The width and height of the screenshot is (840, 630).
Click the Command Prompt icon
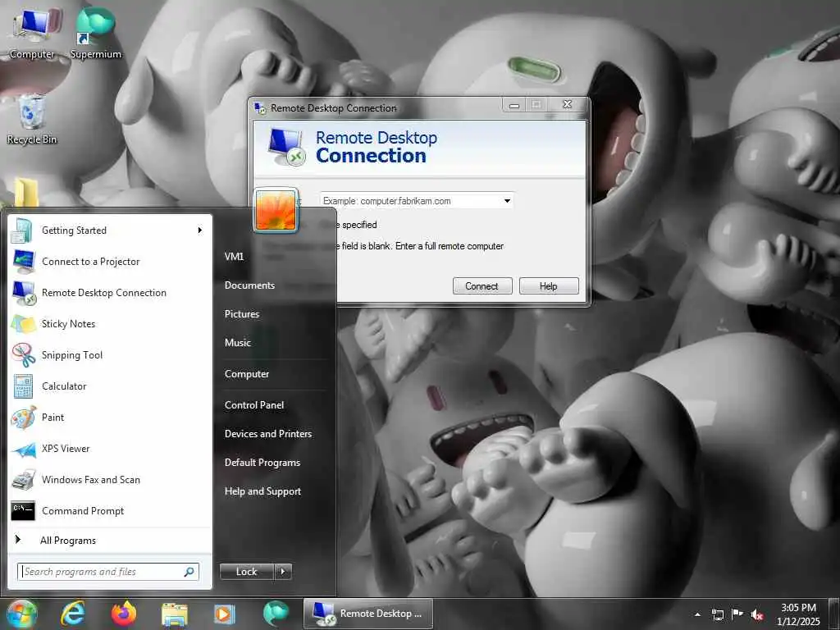tap(23, 510)
